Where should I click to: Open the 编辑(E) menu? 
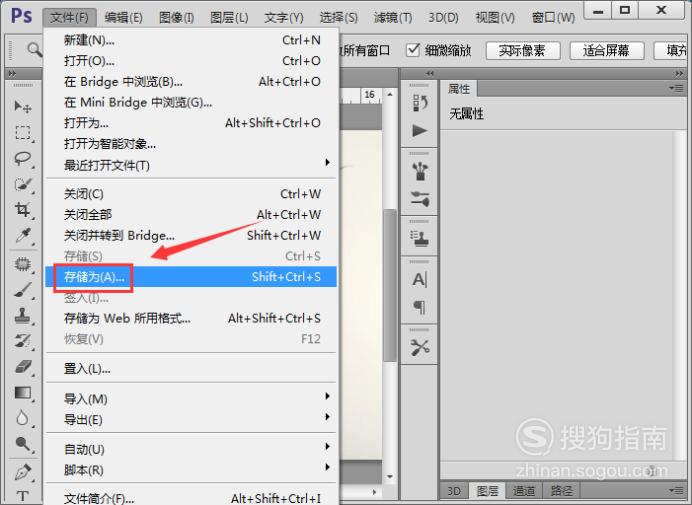[123, 18]
